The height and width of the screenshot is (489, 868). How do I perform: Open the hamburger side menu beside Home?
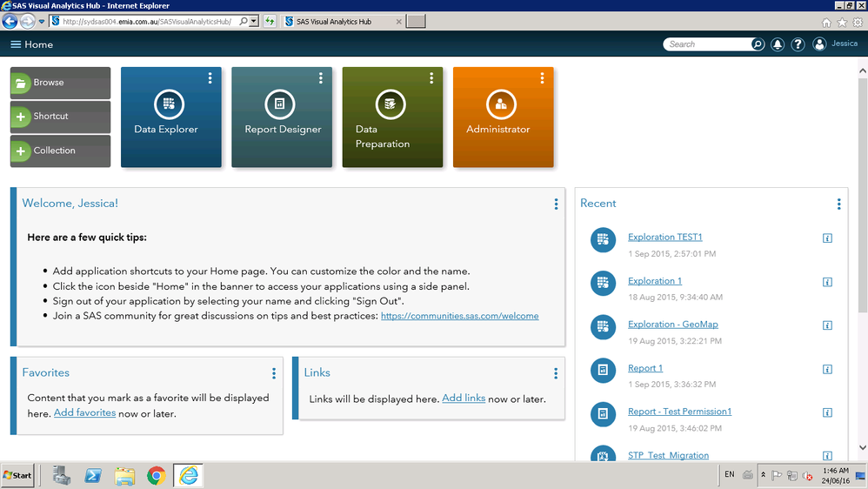[x=16, y=44]
